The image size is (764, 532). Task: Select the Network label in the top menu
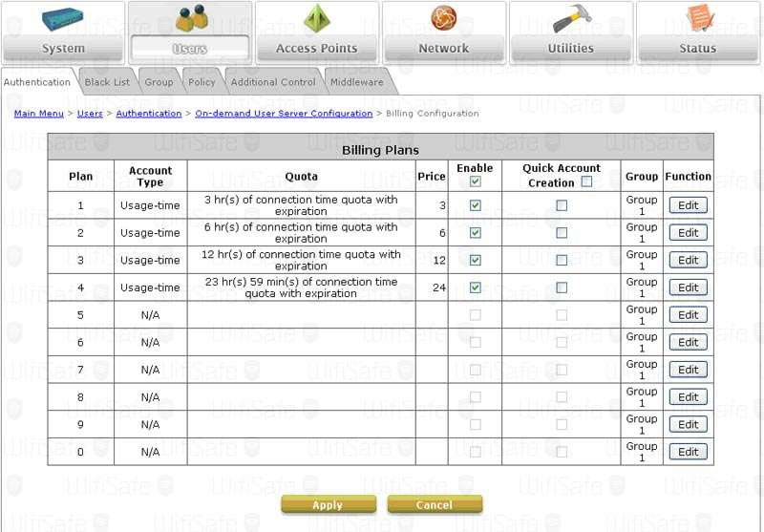[444, 48]
